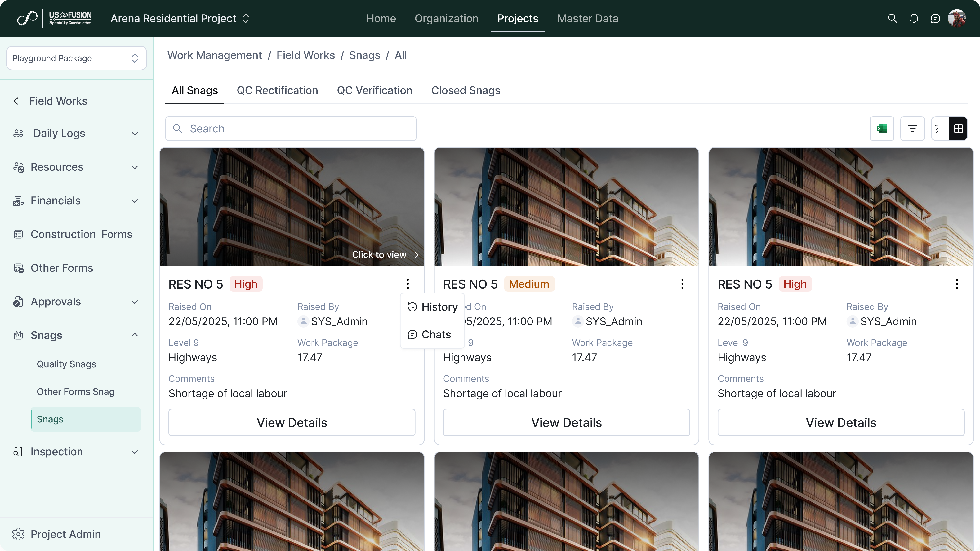Open more options on Medium snag card
Image resolution: width=980 pixels, height=551 pixels.
(683, 284)
